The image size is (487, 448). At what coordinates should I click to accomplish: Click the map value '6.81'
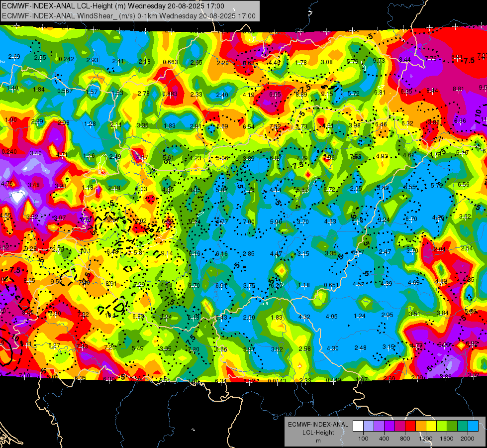(380, 92)
